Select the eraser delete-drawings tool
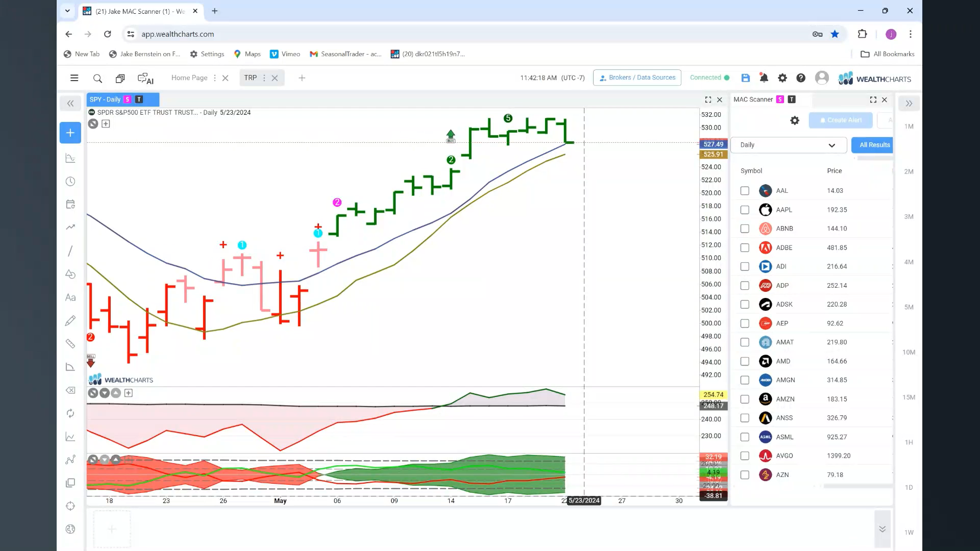The image size is (980, 551). click(70, 390)
